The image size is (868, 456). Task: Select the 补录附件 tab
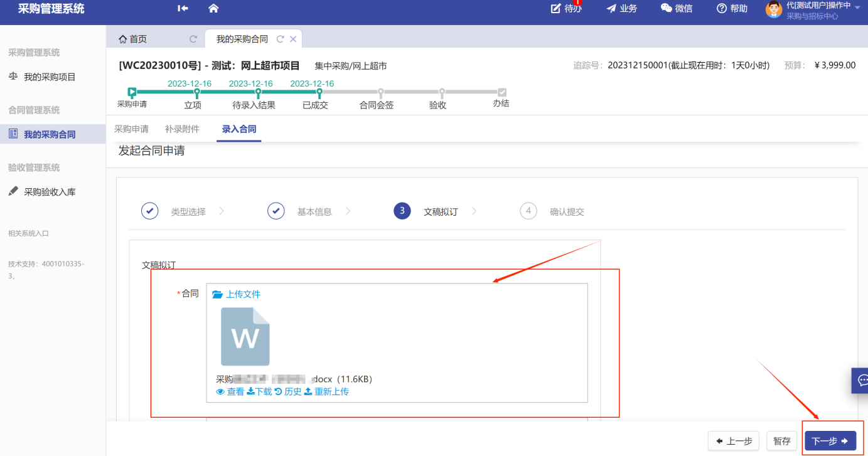click(182, 129)
